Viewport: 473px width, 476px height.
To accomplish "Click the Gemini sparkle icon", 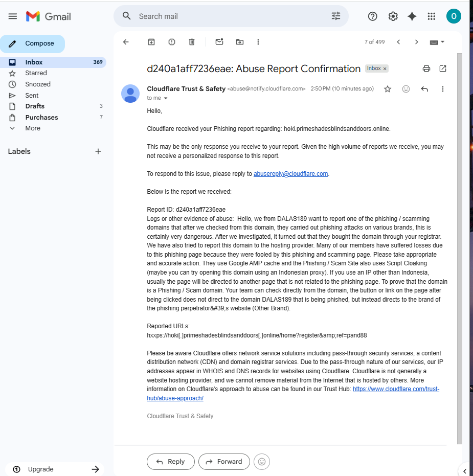I will tap(412, 16).
